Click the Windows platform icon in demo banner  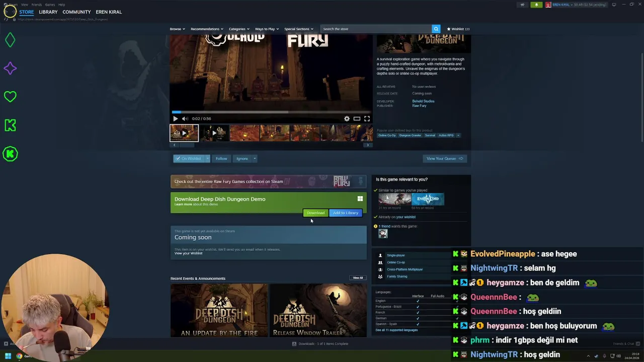coord(360,199)
